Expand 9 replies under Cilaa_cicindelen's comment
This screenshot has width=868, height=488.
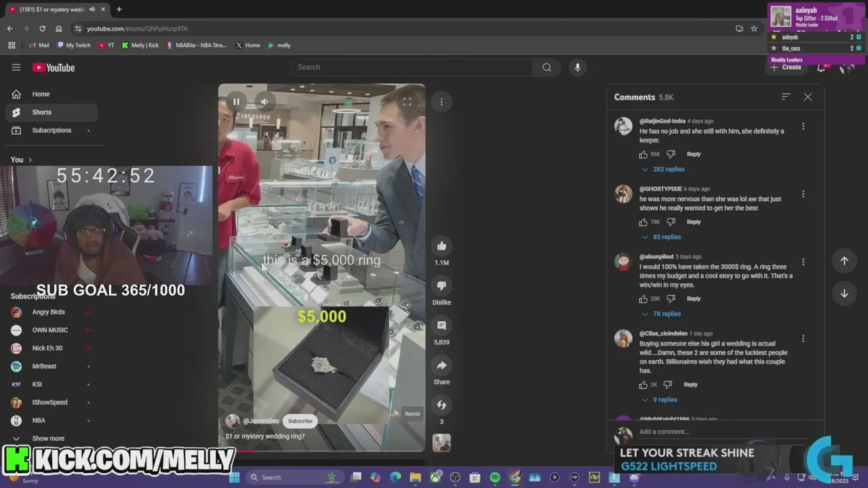[x=659, y=400]
